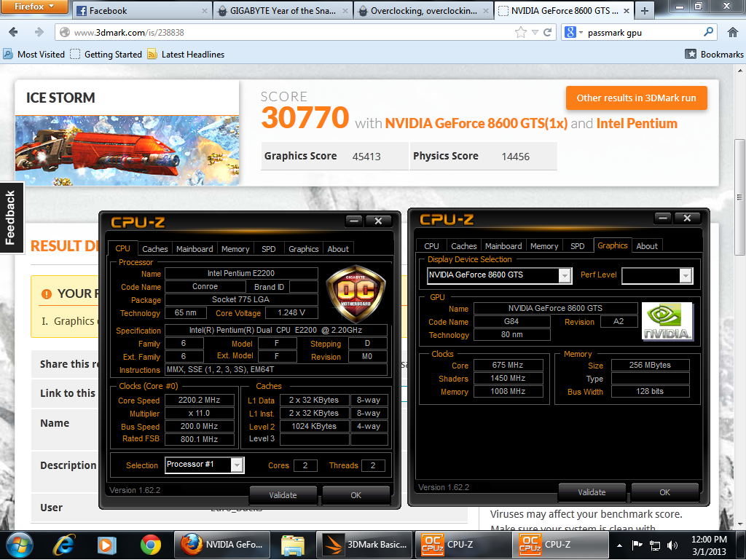Close the Facebook tab
The image size is (746, 560).
click(204, 11)
